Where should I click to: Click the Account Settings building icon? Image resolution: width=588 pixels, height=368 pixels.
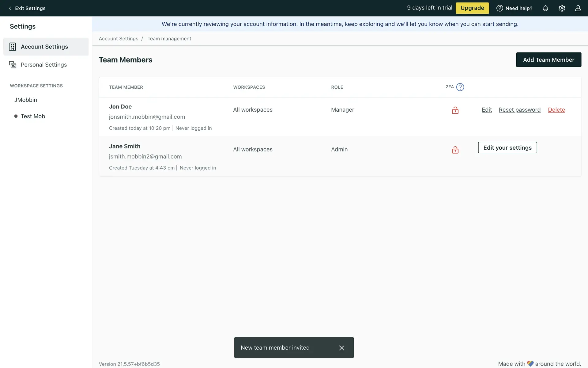pyautogui.click(x=13, y=47)
